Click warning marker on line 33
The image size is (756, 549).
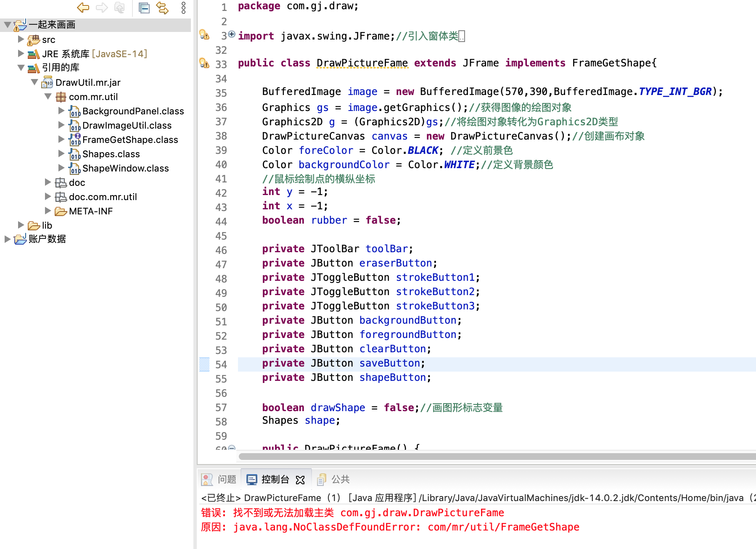204,63
